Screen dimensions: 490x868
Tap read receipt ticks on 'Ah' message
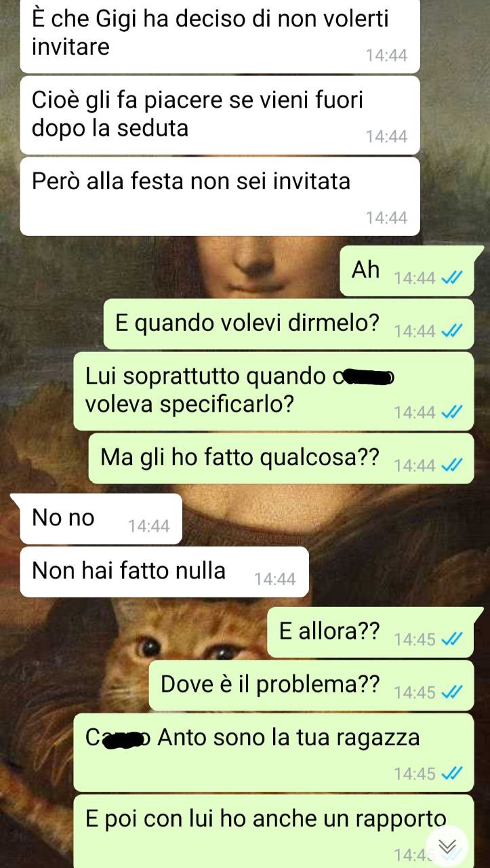[x=452, y=278]
